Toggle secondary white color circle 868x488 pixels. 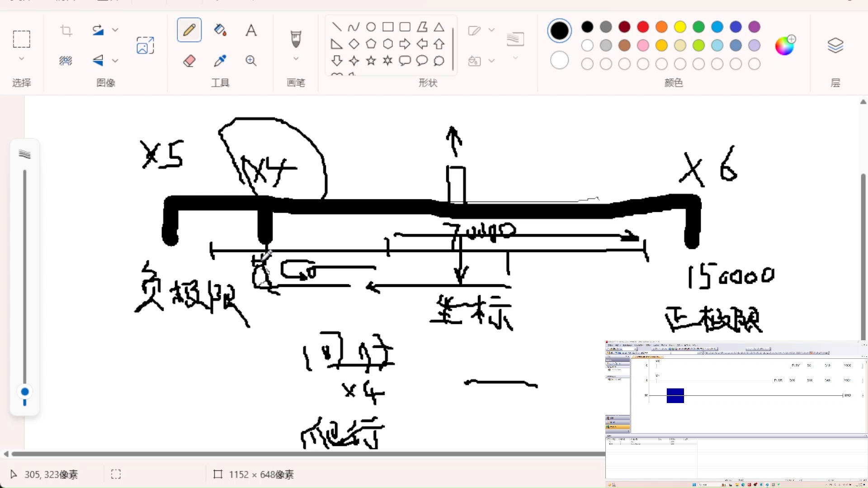[x=559, y=61]
